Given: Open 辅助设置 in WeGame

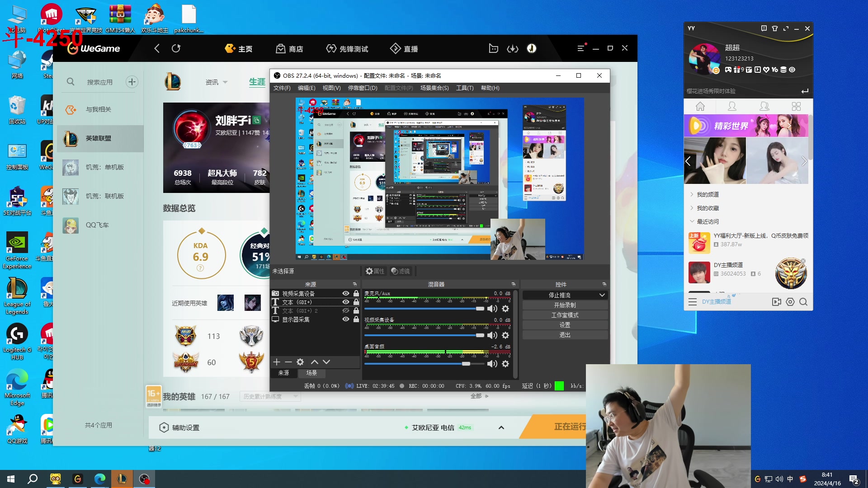Looking at the screenshot, I should [180, 427].
